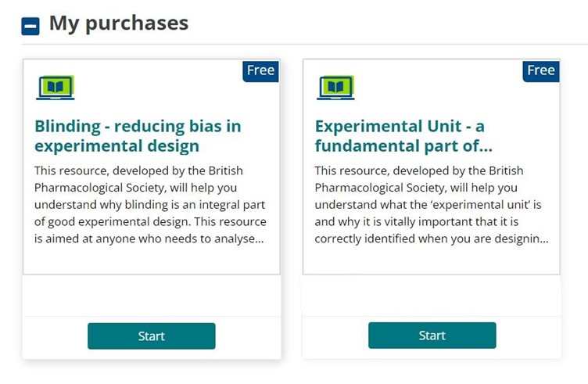Collapse the My purchases section
588x384 pixels.
click(x=30, y=27)
